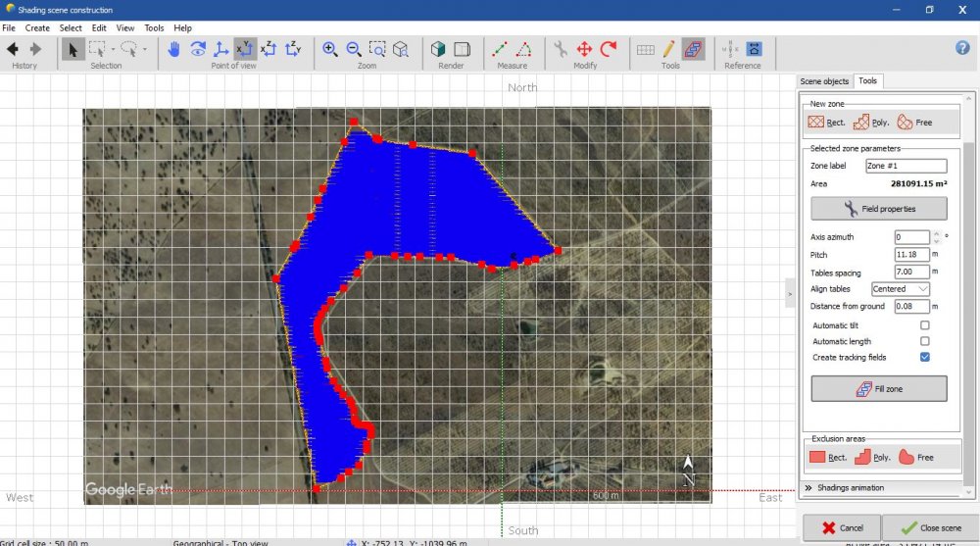Enable the Automatic length checkbox
Image resolution: width=980 pixels, height=546 pixels.
924,341
